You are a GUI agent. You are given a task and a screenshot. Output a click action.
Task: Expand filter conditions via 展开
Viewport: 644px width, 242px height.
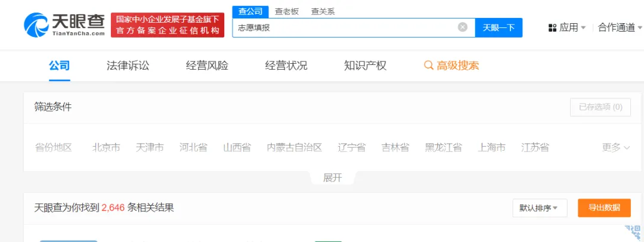(333, 178)
